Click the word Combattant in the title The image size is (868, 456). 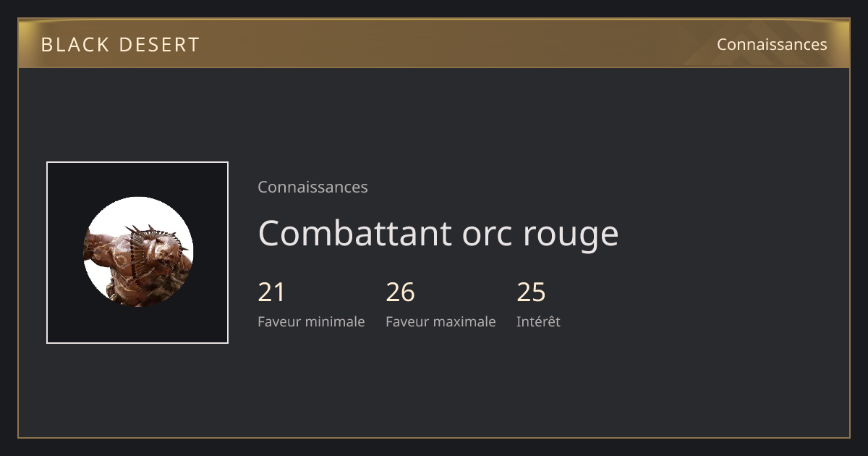[354, 233]
